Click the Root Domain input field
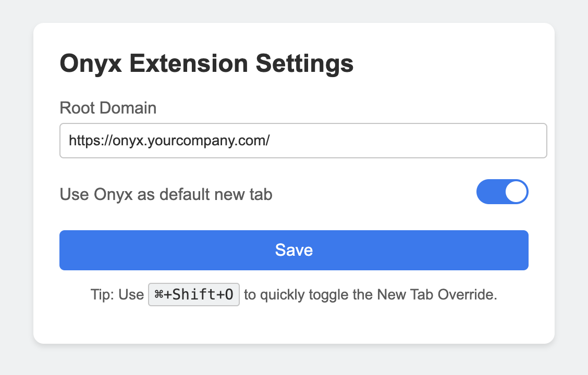This screenshot has width=588, height=375. coord(303,141)
